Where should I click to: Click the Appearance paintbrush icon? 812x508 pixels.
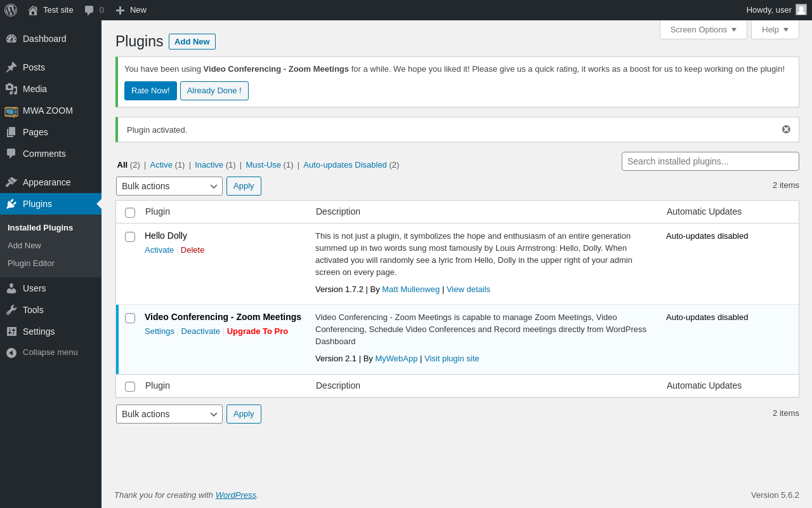click(x=11, y=182)
